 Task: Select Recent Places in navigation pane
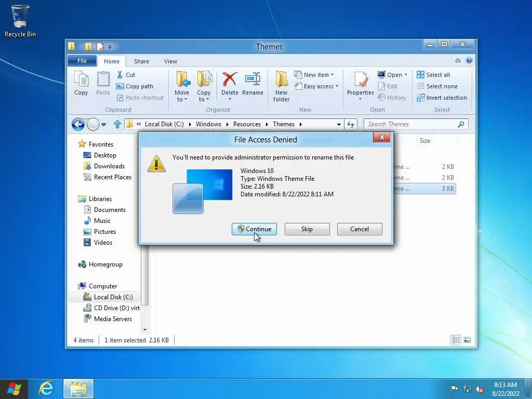pos(113,177)
